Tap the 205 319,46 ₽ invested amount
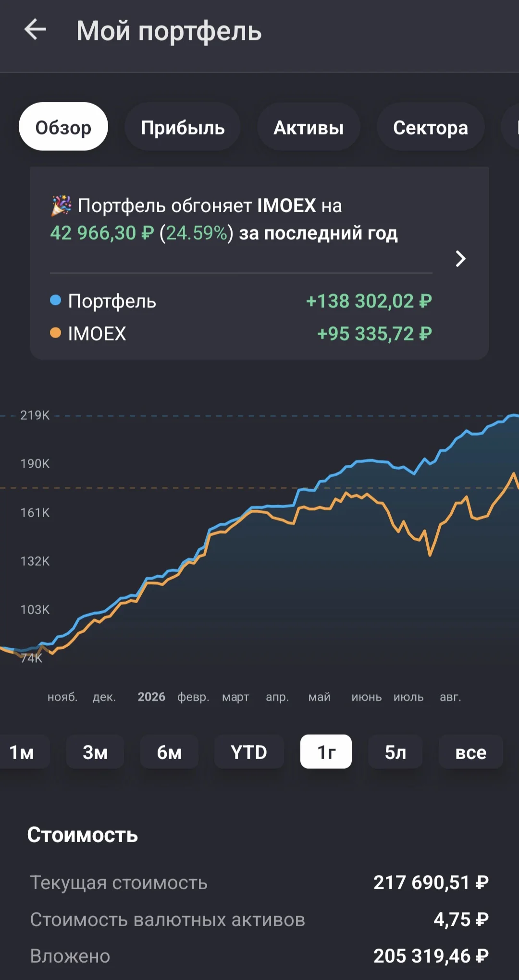519x980 pixels. point(431,956)
